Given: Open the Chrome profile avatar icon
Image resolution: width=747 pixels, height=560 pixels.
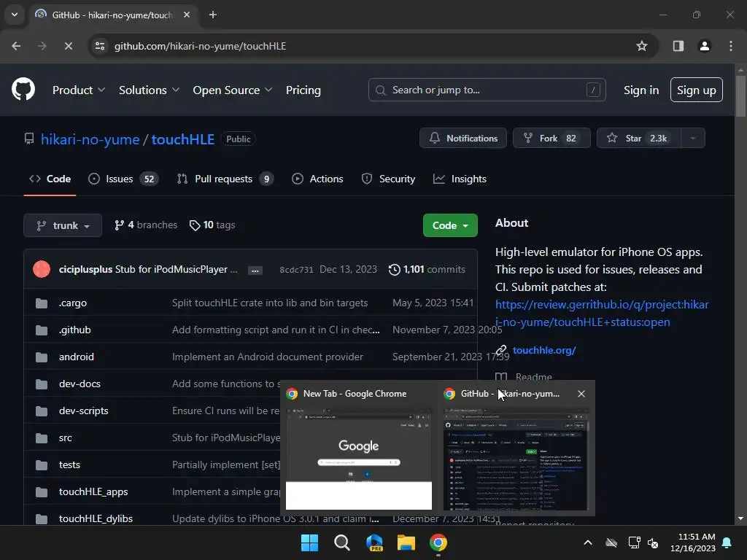Looking at the screenshot, I should [x=704, y=46].
